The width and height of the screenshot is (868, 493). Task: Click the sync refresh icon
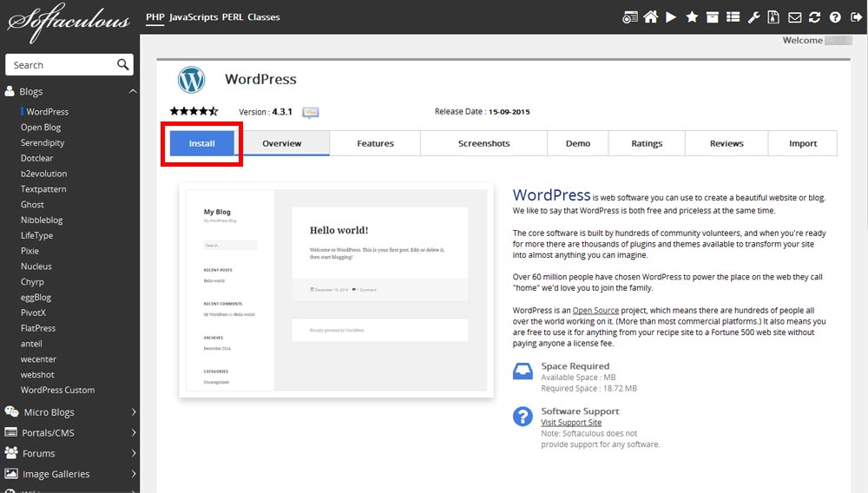click(814, 17)
